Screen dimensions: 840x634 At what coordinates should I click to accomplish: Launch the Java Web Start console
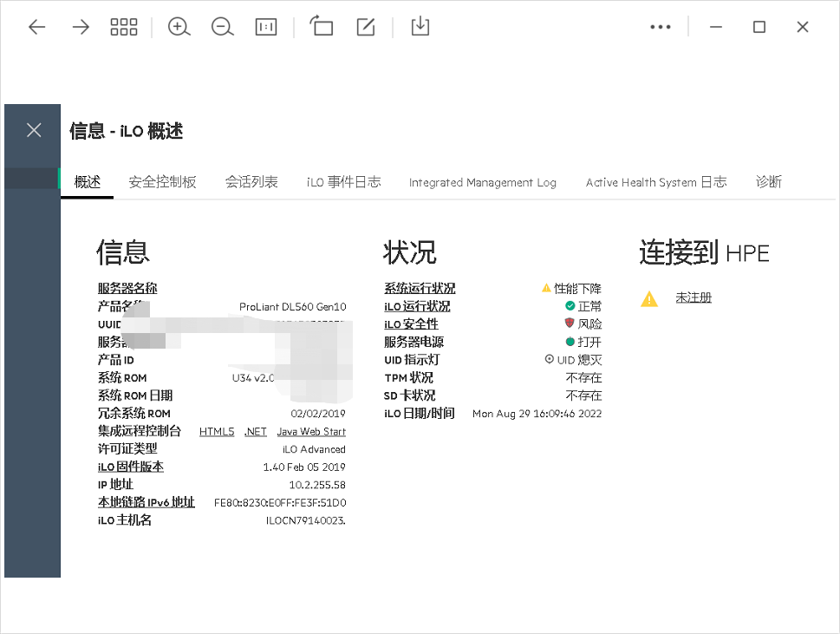coord(311,432)
